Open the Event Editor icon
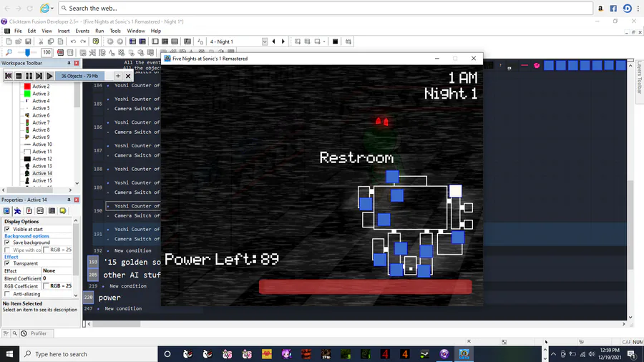The width and height of the screenshot is (644, 362). (x=165, y=41)
